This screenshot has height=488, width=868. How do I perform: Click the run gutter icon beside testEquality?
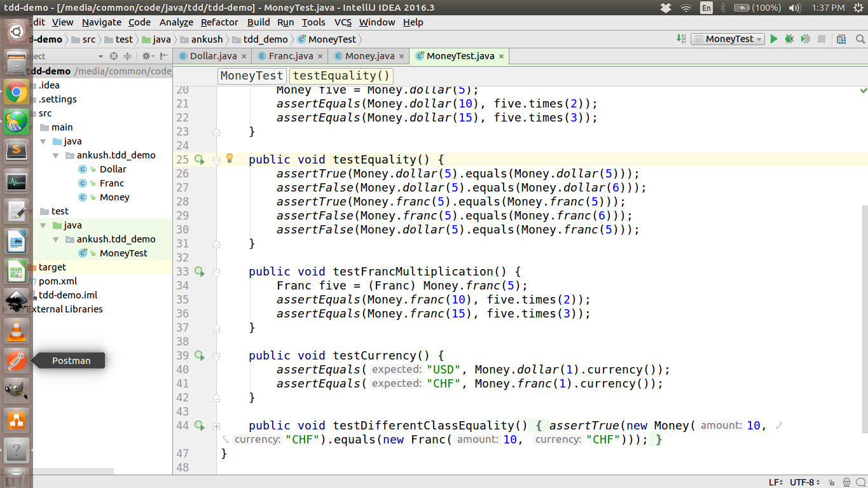199,160
